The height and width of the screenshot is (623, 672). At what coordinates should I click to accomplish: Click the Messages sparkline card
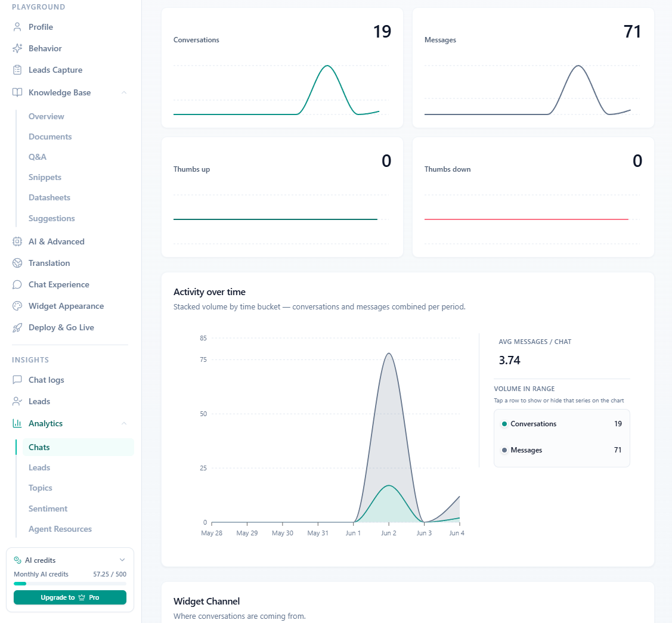[533, 68]
